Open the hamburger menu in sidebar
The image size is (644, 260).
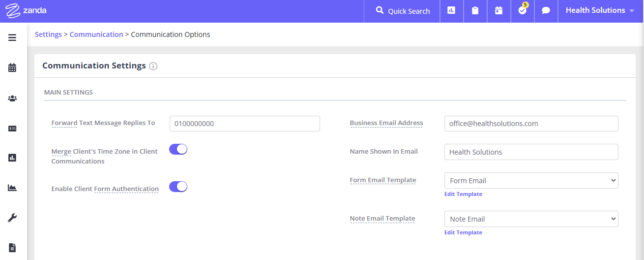pyautogui.click(x=12, y=37)
